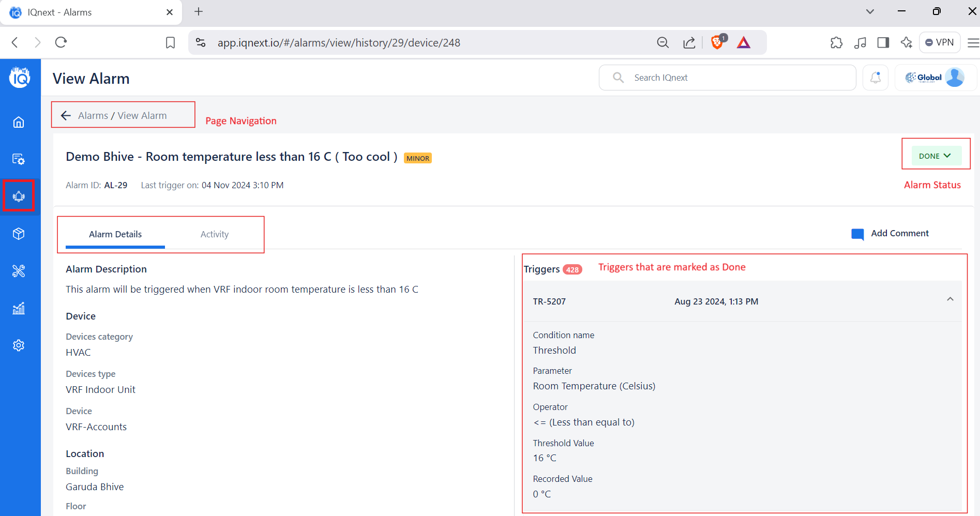Click the MINOR severity badge

tap(418, 158)
